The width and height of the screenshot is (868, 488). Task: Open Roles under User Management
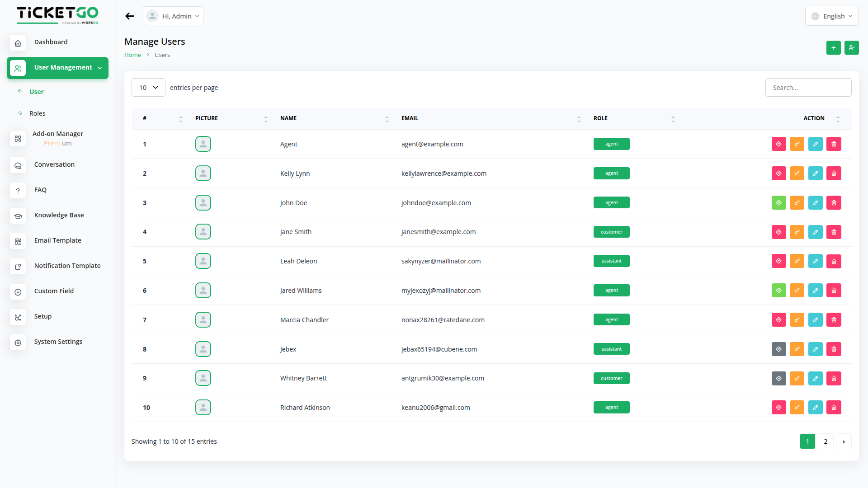click(38, 113)
